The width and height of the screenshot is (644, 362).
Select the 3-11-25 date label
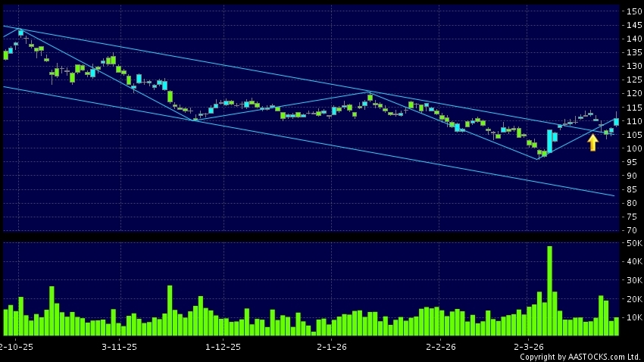click(119, 347)
